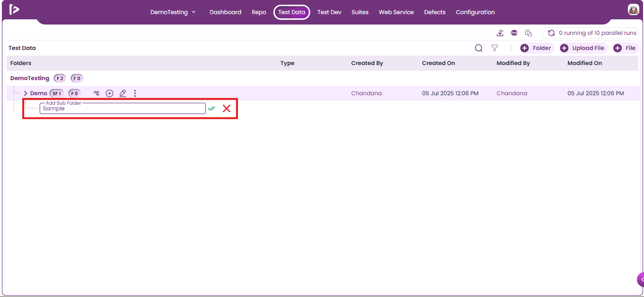
Task: Open the Suites tab
Action: pyautogui.click(x=360, y=12)
